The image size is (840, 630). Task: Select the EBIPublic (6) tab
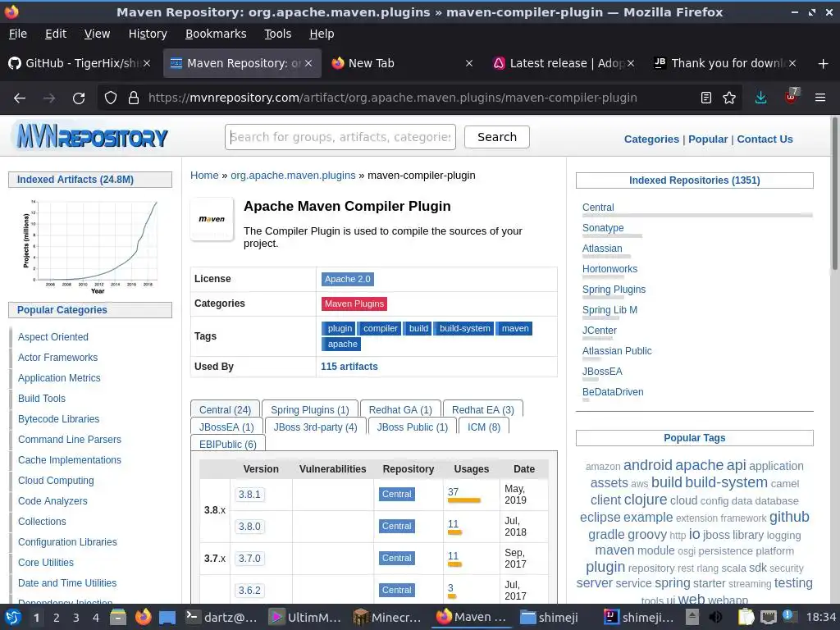pyautogui.click(x=228, y=444)
